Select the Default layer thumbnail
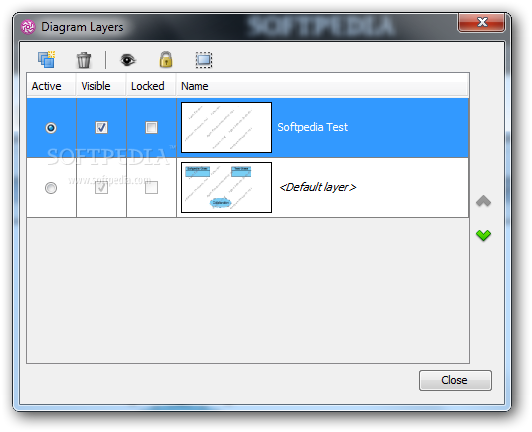The width and height of the screenshot is (532, 432). tap(226, 187)
